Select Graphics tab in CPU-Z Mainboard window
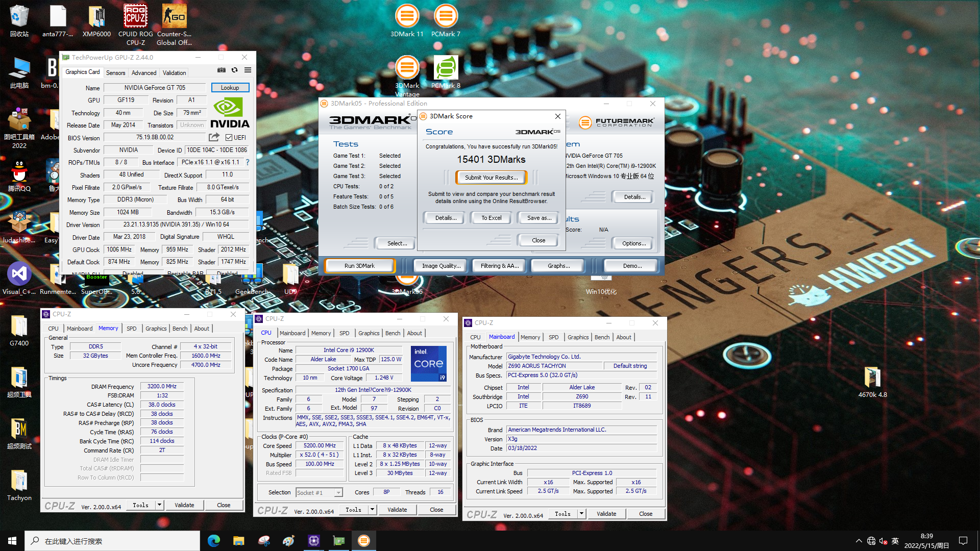The width and height of the screenshot is (980, 551). 578,337
